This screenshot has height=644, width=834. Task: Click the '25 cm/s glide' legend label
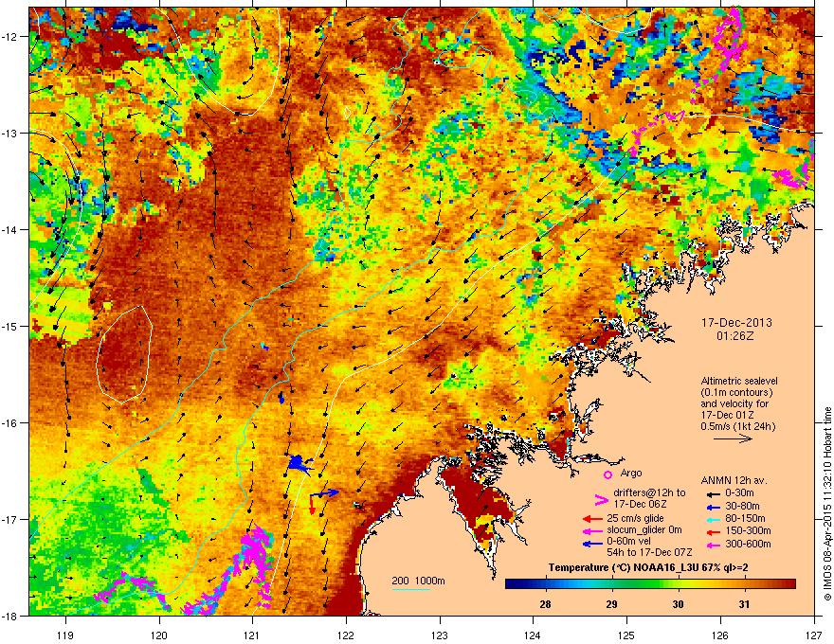click(635, 518)
